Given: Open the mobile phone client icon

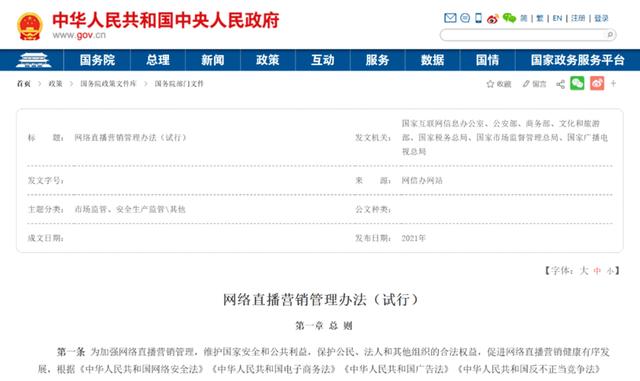Looking at the screenshot, I should click(478, 18).
